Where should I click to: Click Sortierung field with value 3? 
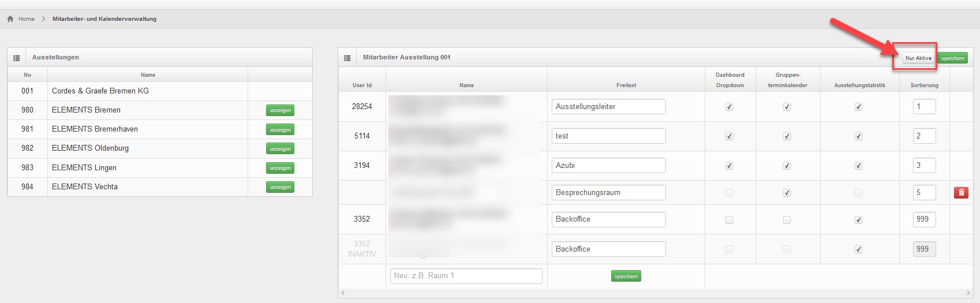point(924,166)
